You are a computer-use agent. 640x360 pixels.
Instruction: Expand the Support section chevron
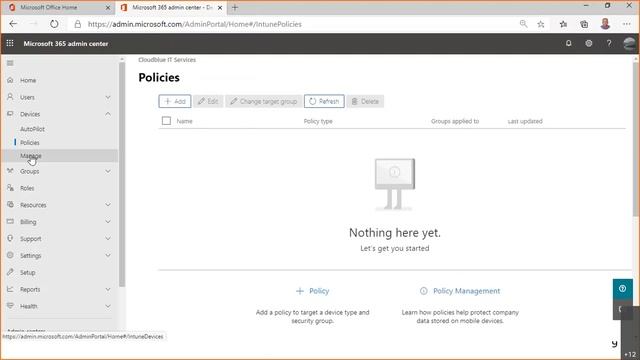click(108, 239)
